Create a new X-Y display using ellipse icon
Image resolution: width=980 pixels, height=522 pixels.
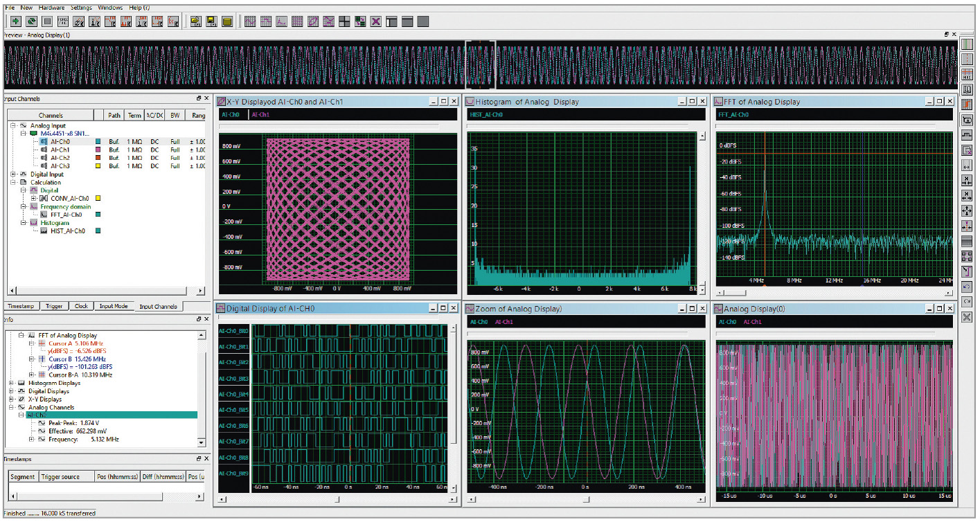[x=312, y=21]
